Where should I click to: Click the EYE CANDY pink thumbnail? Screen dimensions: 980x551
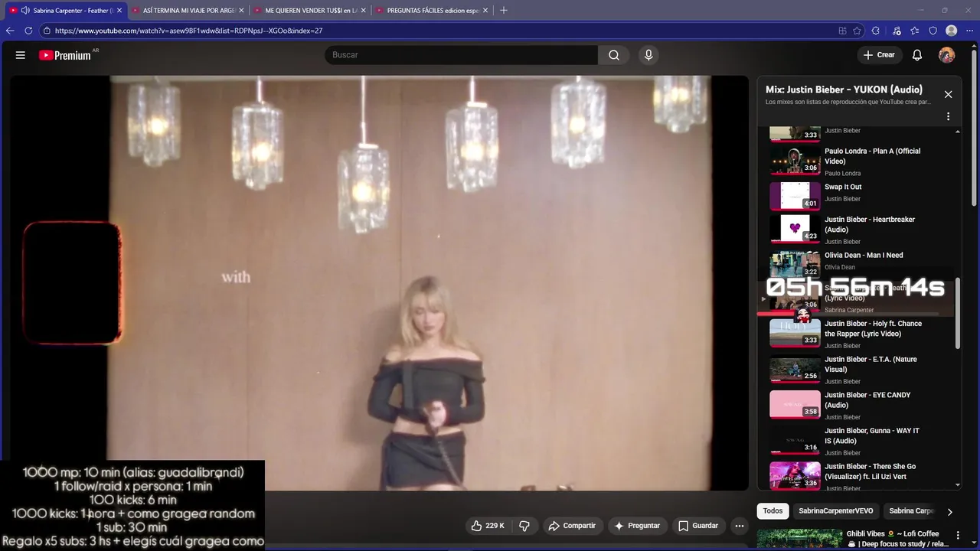795,404
